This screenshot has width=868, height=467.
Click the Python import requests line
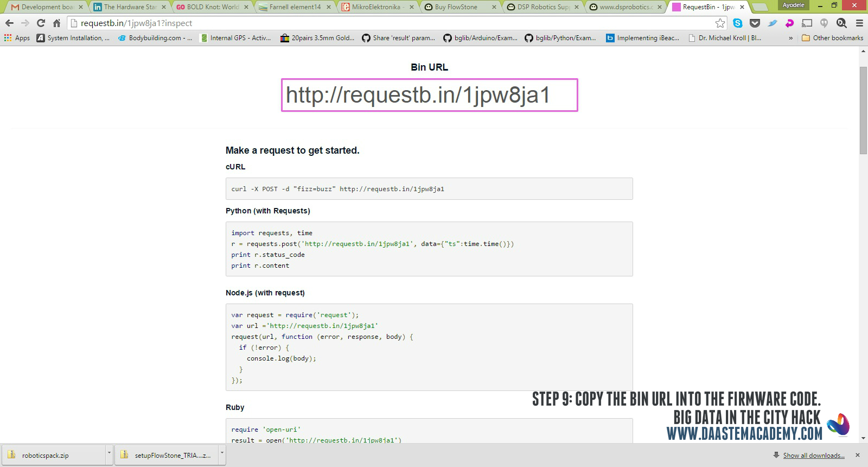[x=272, y=233]
